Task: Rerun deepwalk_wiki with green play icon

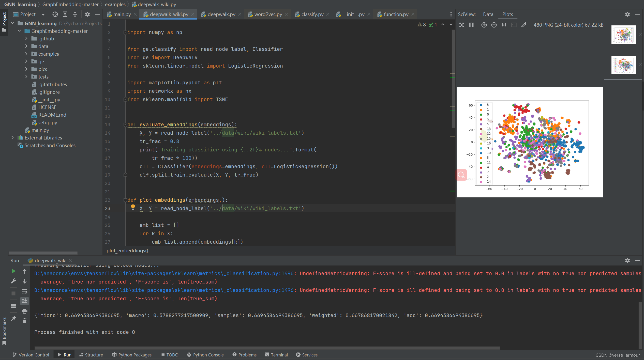Action: point(13,271)
